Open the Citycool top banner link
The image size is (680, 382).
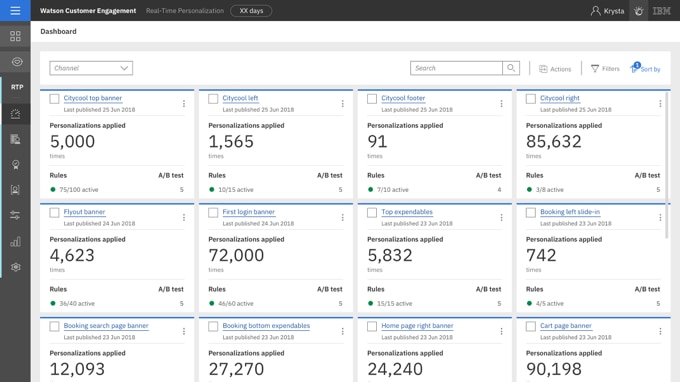93,98
